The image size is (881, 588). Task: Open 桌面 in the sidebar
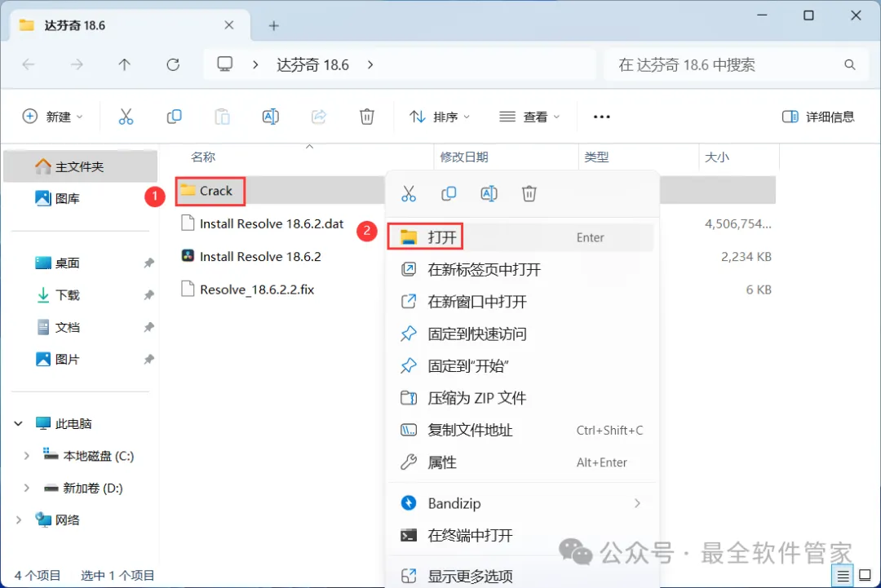pyautogui.click(x=80, y=263)
